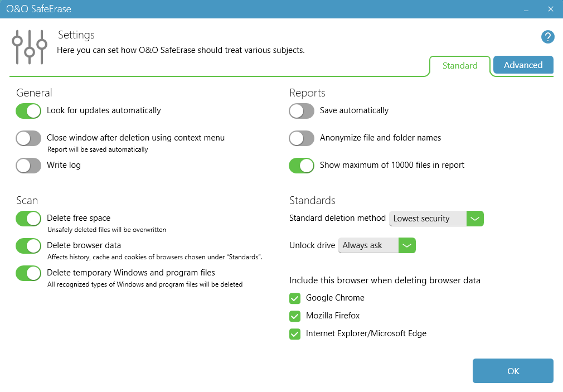The width and height of the screenshot is (563, 392).
Task: Close the O&O SafeErase window
Action: click(551, 9)
